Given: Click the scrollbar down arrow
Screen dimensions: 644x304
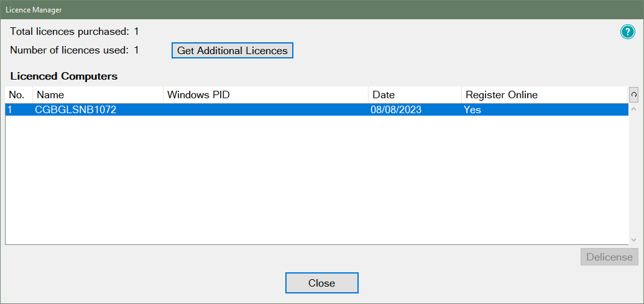Looking at the screenshot, I should [633, 239].
